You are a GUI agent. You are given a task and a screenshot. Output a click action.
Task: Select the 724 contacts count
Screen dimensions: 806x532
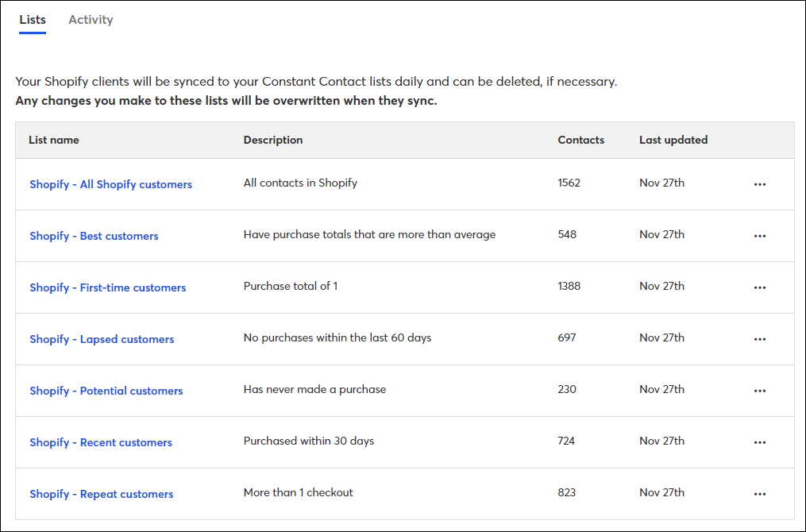click(566, 441)
